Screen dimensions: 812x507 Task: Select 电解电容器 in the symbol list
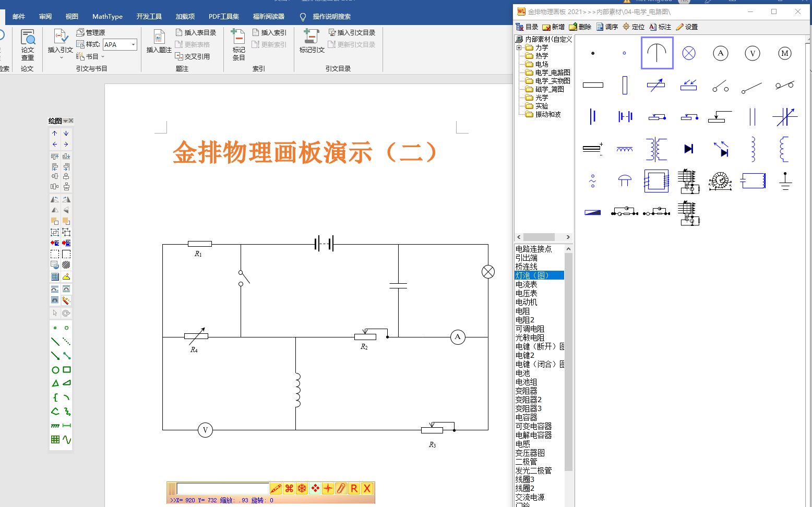pyautogui.click(x=533, y=435)
